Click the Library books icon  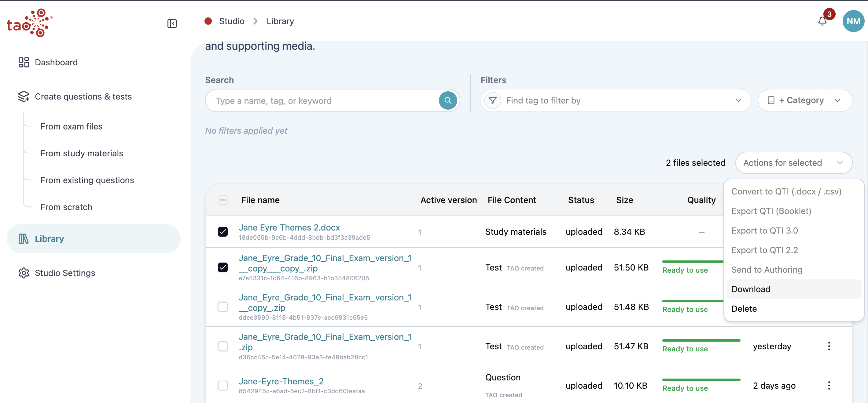(x=24, y=239)
